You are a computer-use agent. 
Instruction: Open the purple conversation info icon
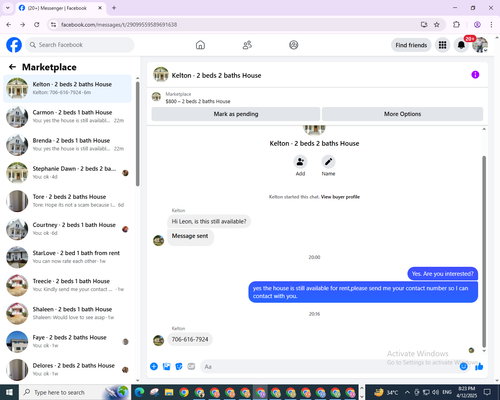(475, 75)
